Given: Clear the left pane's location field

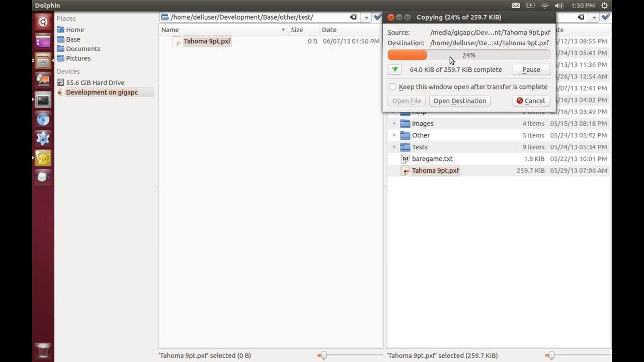Looking at the screenshot, I should pos(353,17).
